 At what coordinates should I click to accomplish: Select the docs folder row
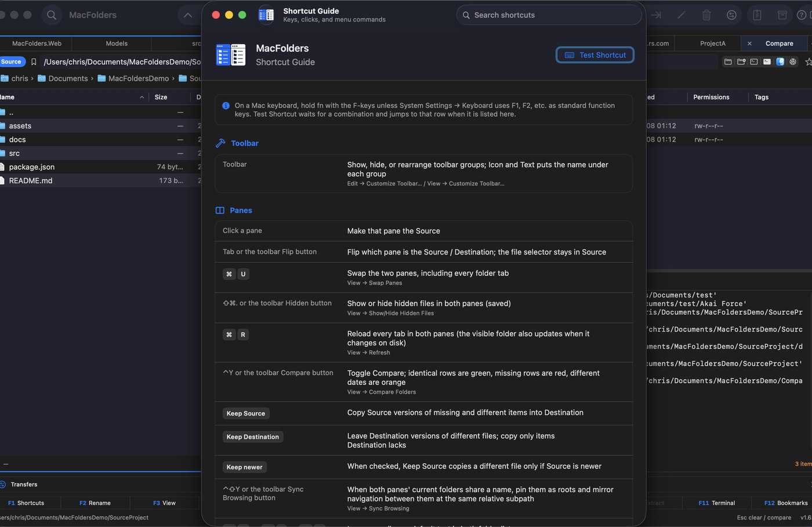point(100,140)
